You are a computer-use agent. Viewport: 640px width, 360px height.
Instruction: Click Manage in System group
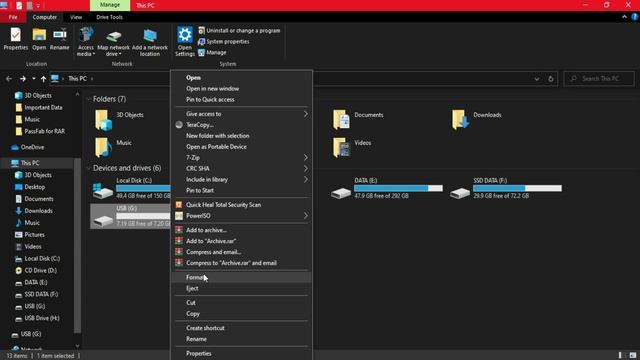[212, 53]
